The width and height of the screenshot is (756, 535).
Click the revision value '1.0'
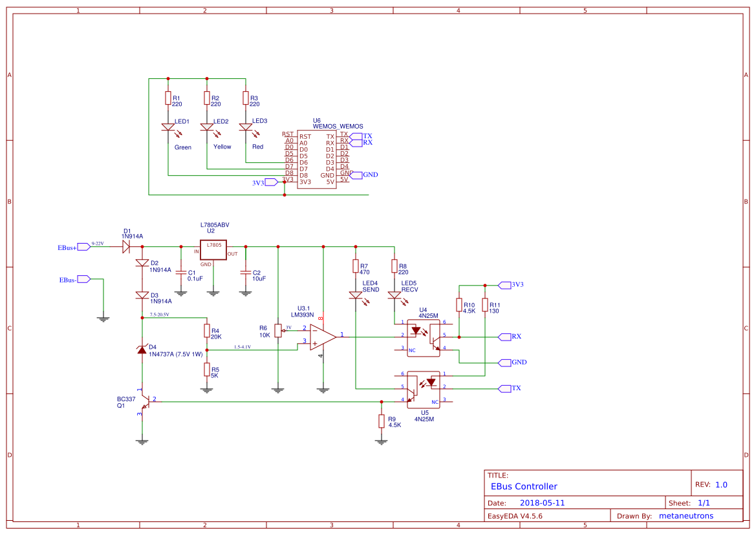[721, 485]
